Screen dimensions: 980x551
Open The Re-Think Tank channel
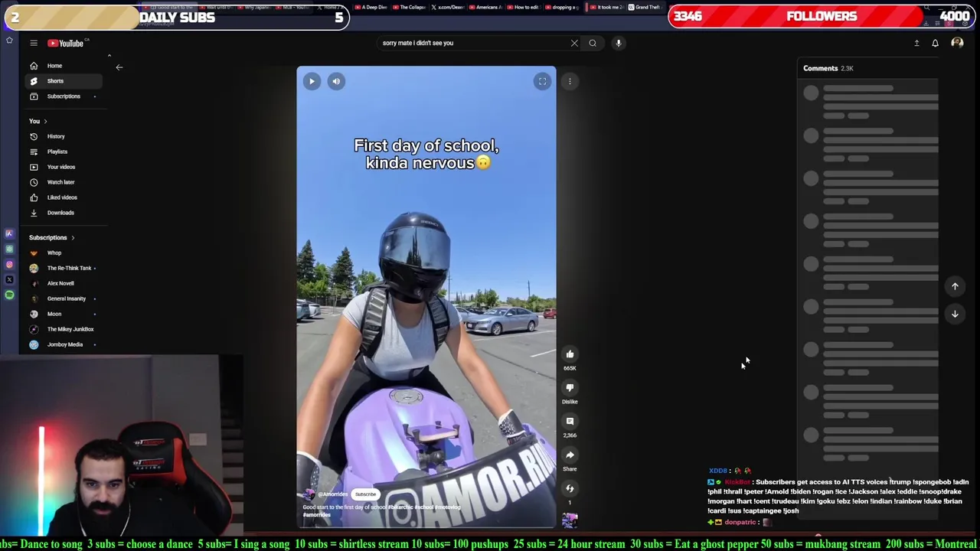click(64, 268)
